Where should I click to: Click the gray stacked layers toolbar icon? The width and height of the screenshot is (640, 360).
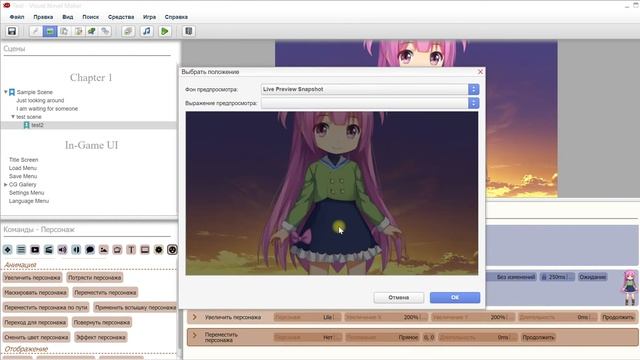[128, 31]
